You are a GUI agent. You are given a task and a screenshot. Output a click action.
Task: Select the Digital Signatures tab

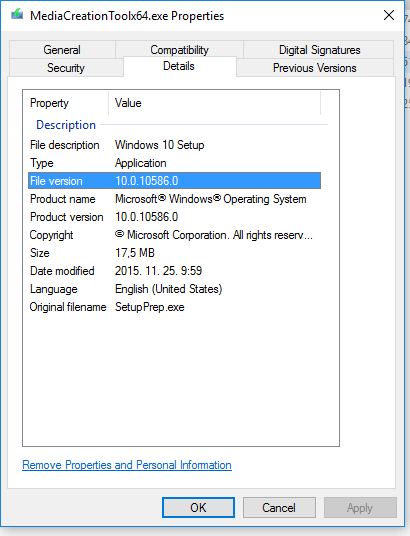point(319,50)
